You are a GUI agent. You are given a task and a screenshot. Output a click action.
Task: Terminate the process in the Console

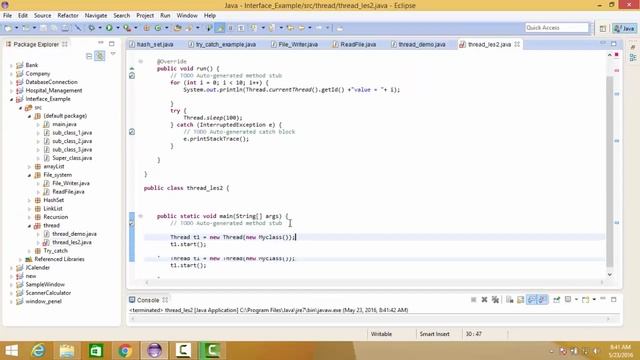coord(473,300)
